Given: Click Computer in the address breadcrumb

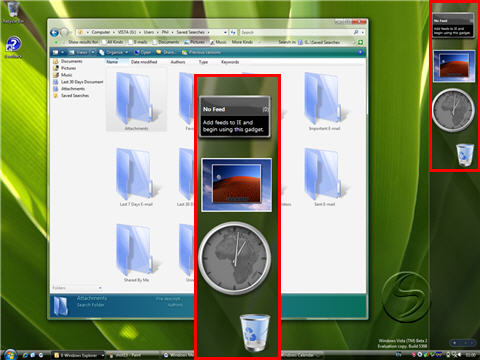Looking at the screenshot, I should coord(101,32).
